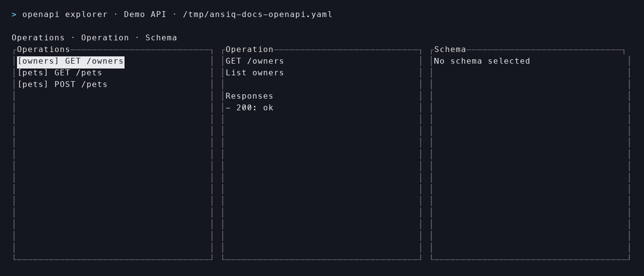This screenshot has width=644, height=276.
Task: Select the "200: ok" response entry
Action: tap(255, 108)
